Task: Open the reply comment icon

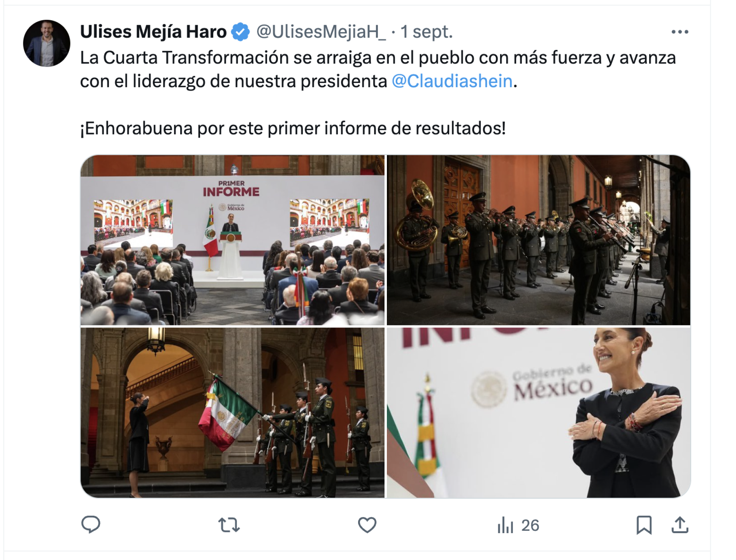Action: tap(91, 525)
